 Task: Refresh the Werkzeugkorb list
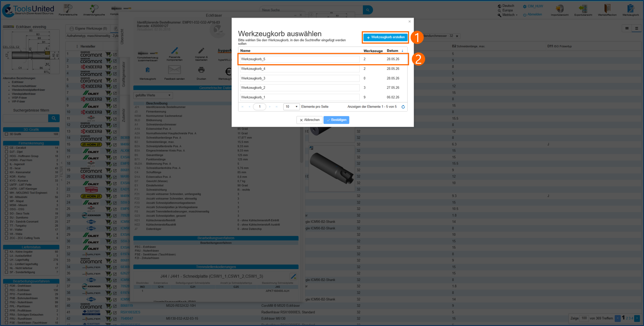[x=403, y=107]
